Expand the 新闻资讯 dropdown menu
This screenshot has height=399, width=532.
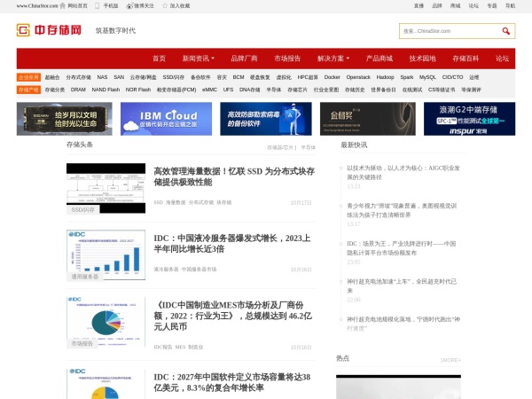[x=199, y=59]
